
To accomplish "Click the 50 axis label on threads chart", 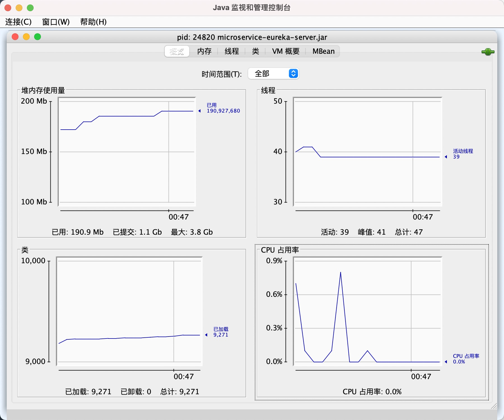I will point(278,101).
